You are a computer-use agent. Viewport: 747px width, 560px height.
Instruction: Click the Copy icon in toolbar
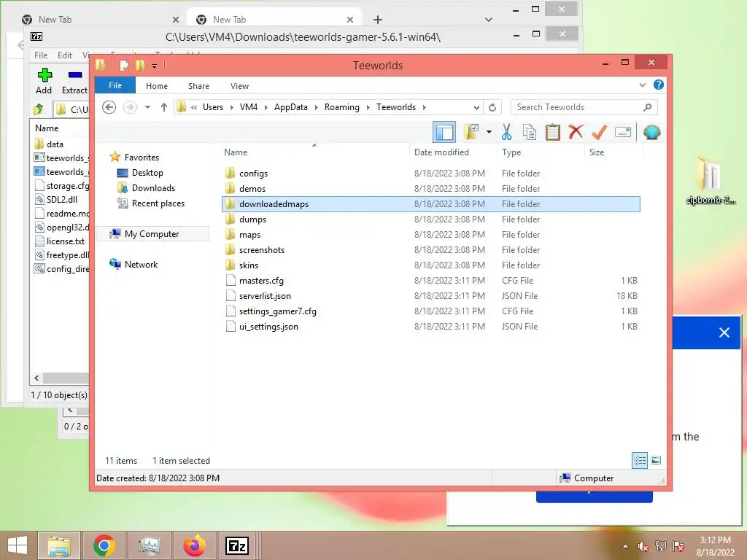[x=530, y=132]
